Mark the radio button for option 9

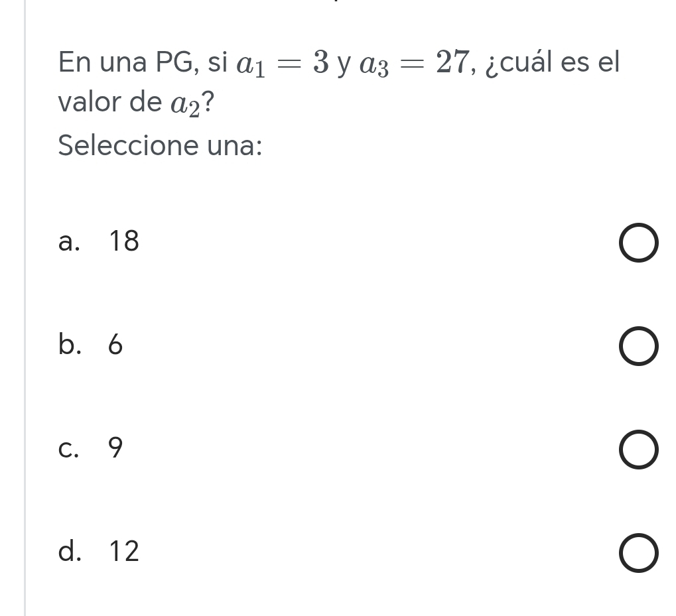click(640, 451)
